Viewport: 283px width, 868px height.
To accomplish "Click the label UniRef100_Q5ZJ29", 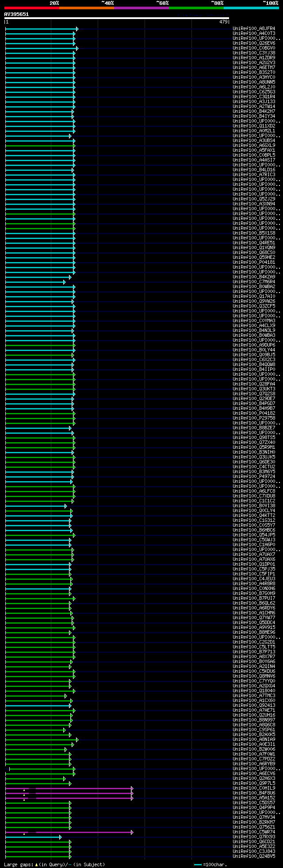I will coord(254,199).
